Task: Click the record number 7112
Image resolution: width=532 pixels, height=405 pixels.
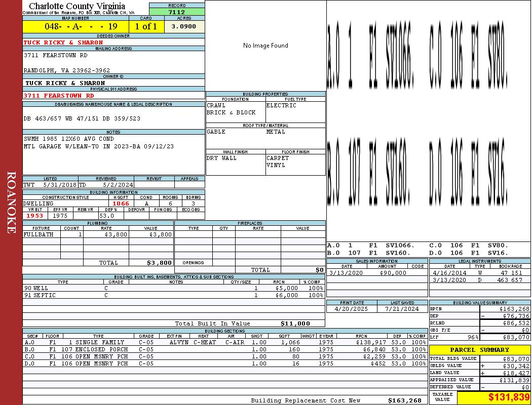Action: click(177, 12)
